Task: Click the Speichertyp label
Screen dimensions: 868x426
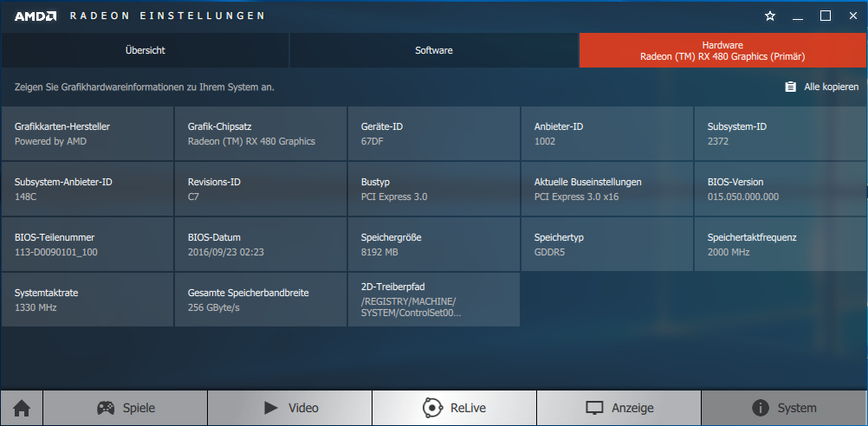Action: [x=559, y=237]
